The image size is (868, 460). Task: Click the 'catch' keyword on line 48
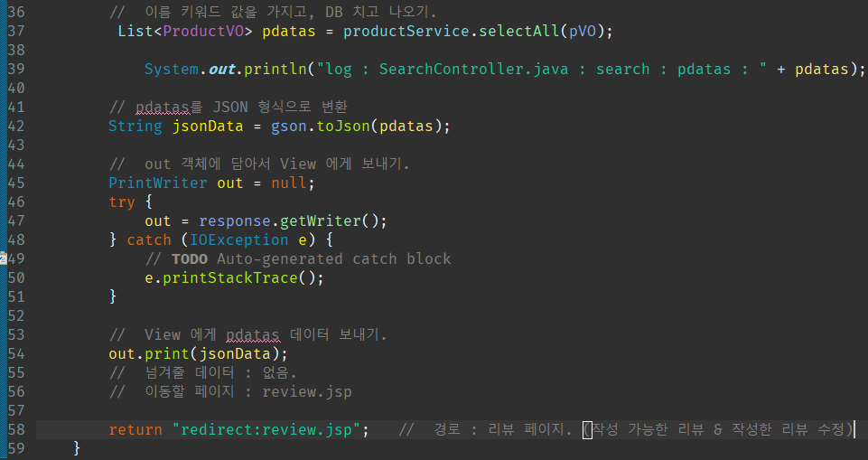(149, 240)
